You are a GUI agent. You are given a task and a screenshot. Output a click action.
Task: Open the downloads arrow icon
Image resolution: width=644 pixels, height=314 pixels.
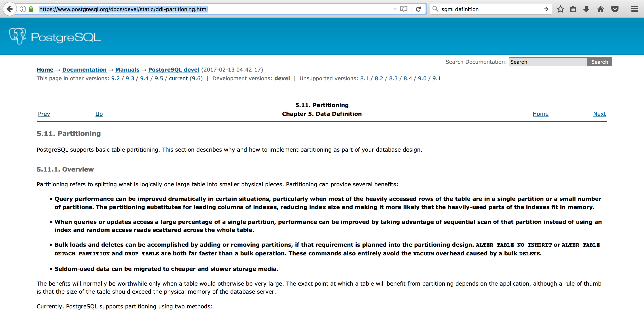coord(586,9)
